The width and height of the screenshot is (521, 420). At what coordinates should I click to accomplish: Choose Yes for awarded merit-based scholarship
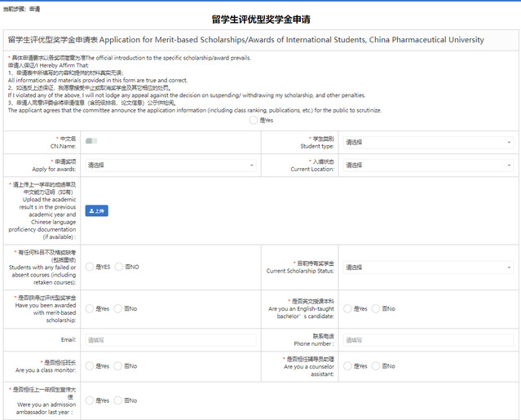pos(90,309)
